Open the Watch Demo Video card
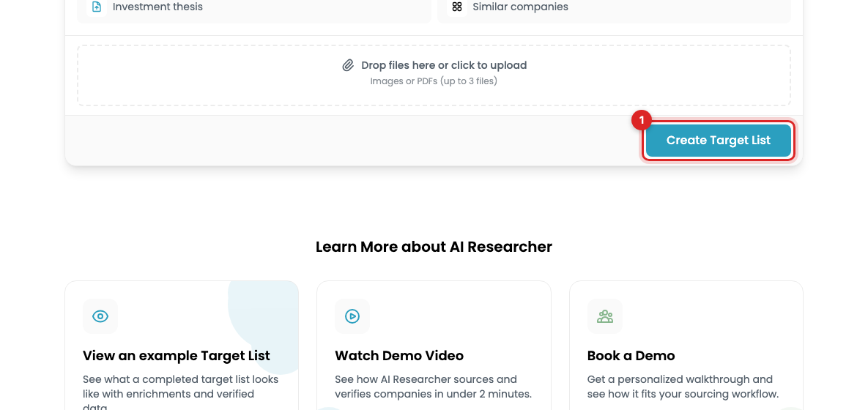The width and height of the screenshot is (868, 410). point(434,346)
